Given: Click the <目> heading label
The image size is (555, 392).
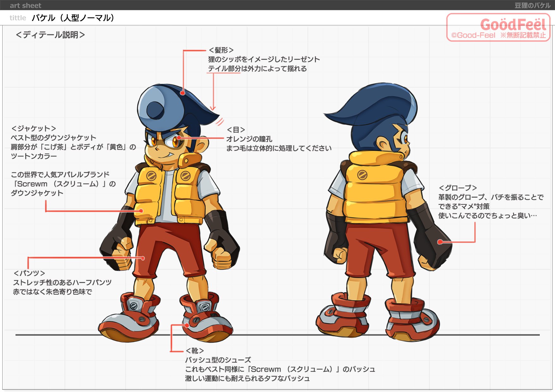Looking at the screenshot, I should point(236,130).
